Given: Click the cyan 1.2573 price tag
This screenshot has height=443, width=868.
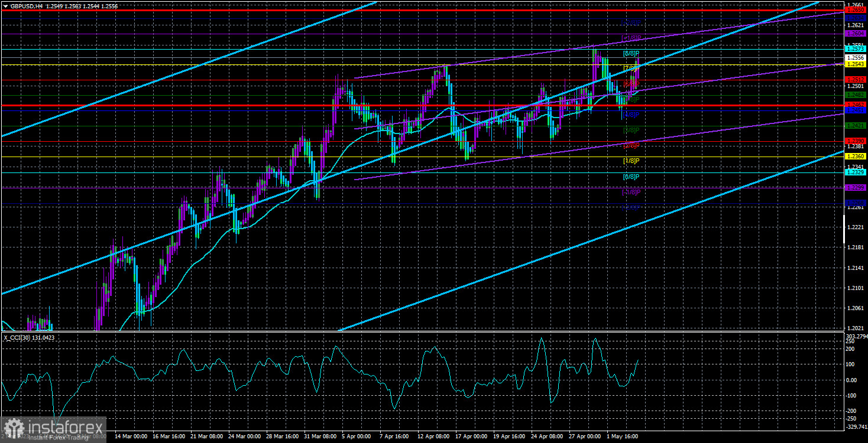Looking at the screenshot, I should [x=856, y=48].
